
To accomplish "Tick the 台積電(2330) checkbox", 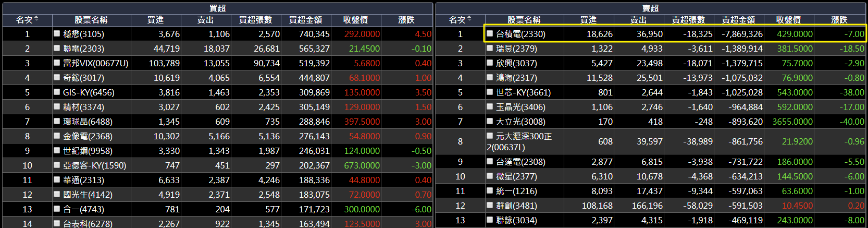I will (x=490, y=33).
